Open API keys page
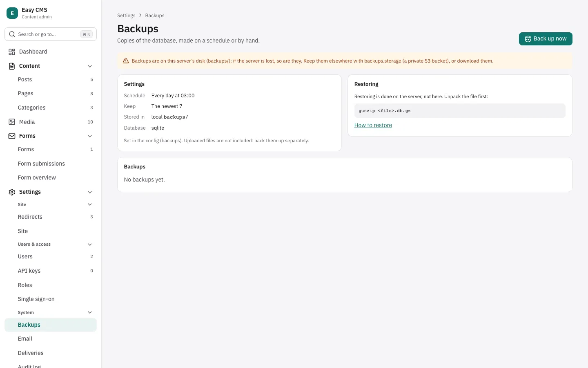This screenshot has height=368, width=588. point(51,271)
